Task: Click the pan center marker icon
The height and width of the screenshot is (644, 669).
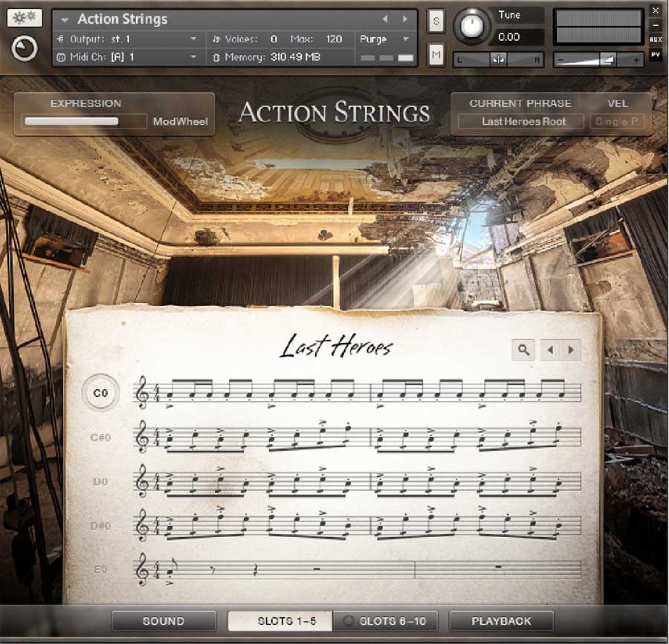Action: (498, 59)
